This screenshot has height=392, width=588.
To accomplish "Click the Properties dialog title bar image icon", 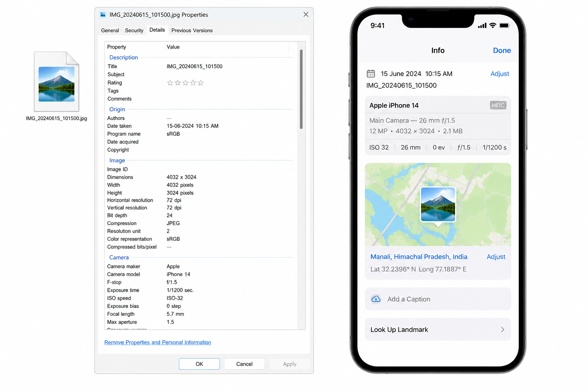I will (x=103, y=15).
